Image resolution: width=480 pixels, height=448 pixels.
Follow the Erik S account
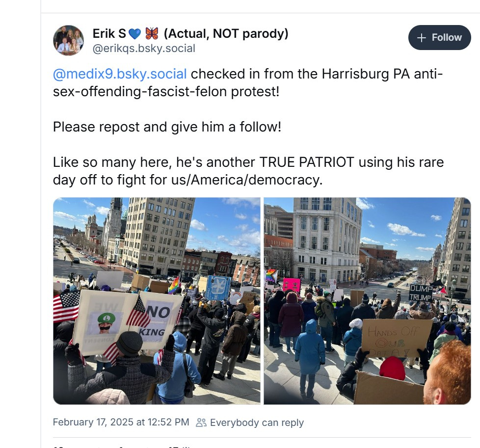[440, 38]
